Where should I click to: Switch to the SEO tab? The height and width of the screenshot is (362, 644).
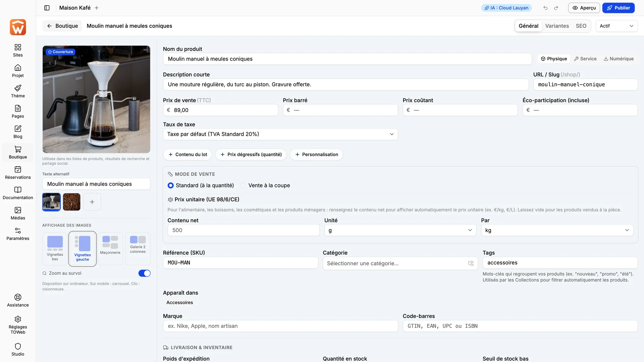pyautogui.click(x=581, y=26)
